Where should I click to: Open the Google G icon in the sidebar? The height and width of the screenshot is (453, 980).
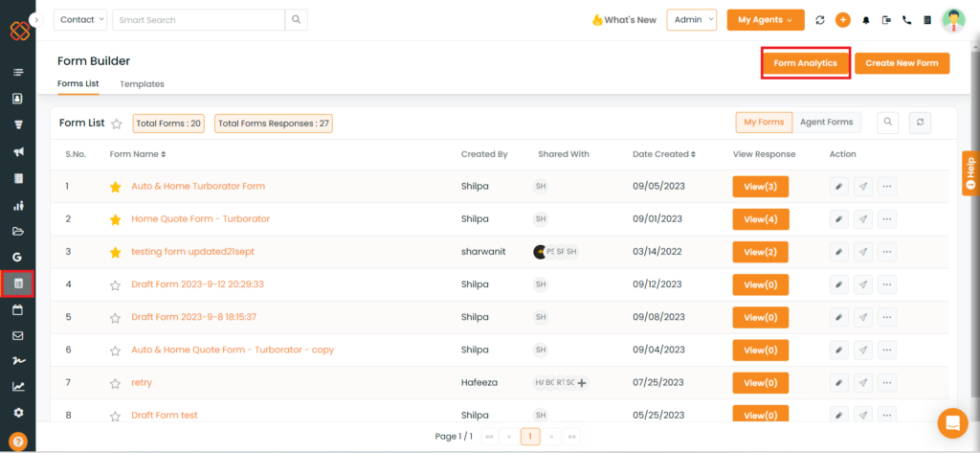click(x=18, y=257)
